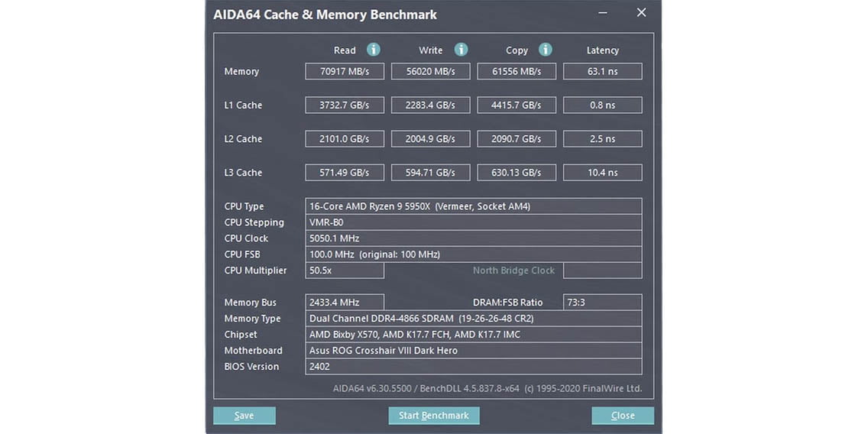
Task: Click the AIDA64 v6.30.5500 version text
Action: pyautogui.click(x=487, y=389)
